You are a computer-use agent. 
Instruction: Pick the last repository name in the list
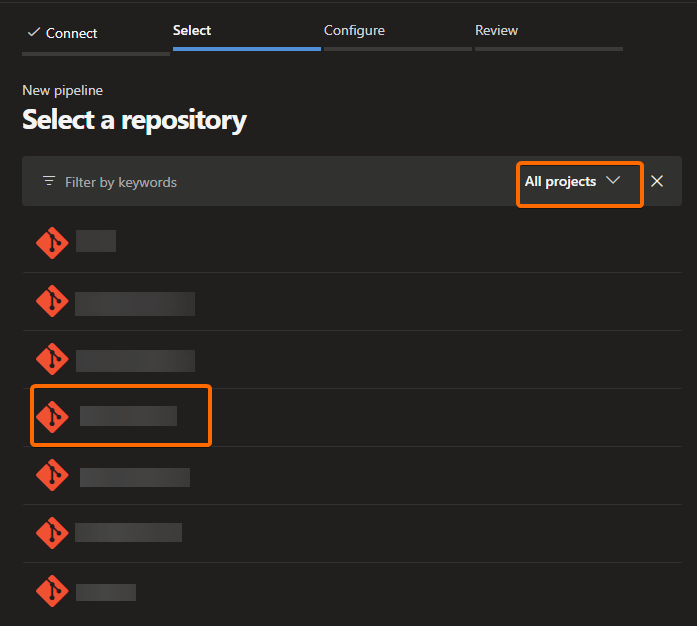106,592
